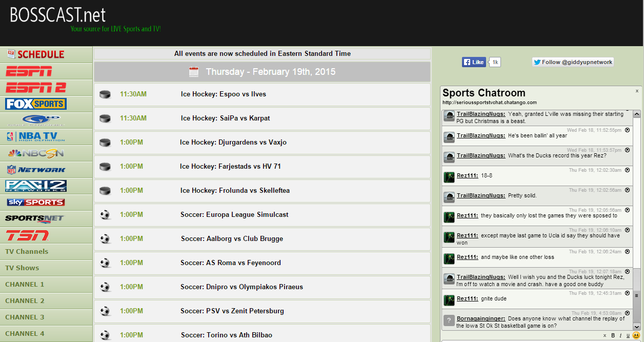Click soccer ball icon for Europa League Simulcast
Screen dimensions: 644x342
pos(105,215)
